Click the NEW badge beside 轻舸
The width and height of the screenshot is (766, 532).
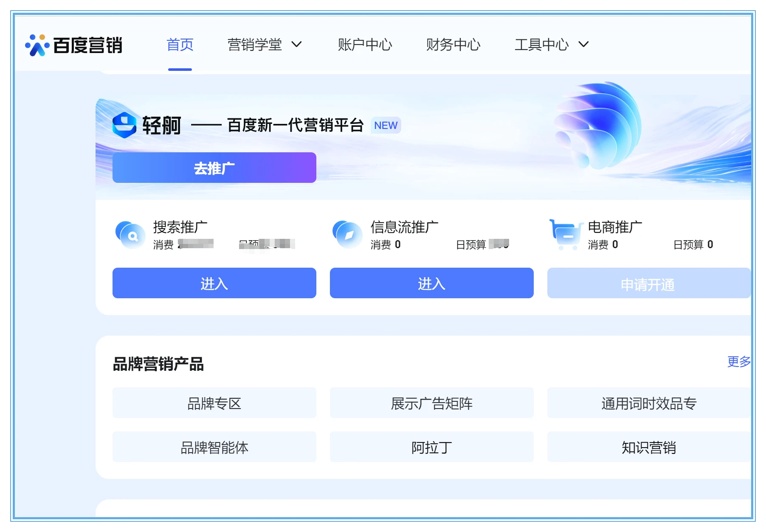[386, 126]
